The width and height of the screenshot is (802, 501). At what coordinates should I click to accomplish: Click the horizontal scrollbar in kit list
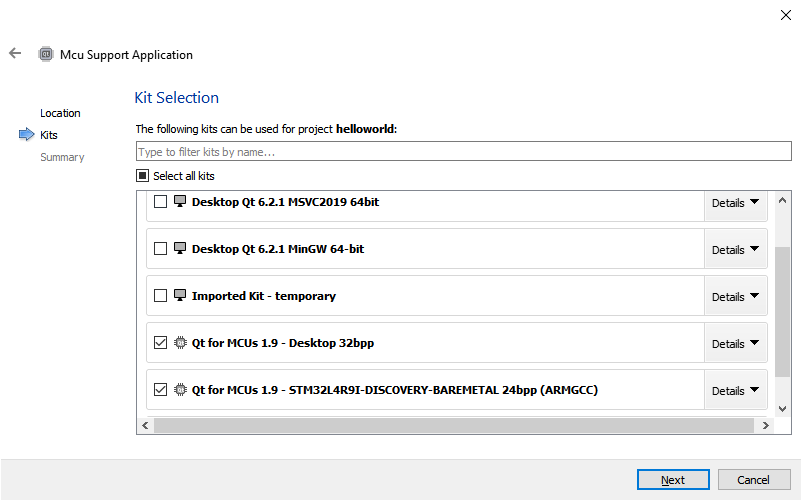click(452, 426)
